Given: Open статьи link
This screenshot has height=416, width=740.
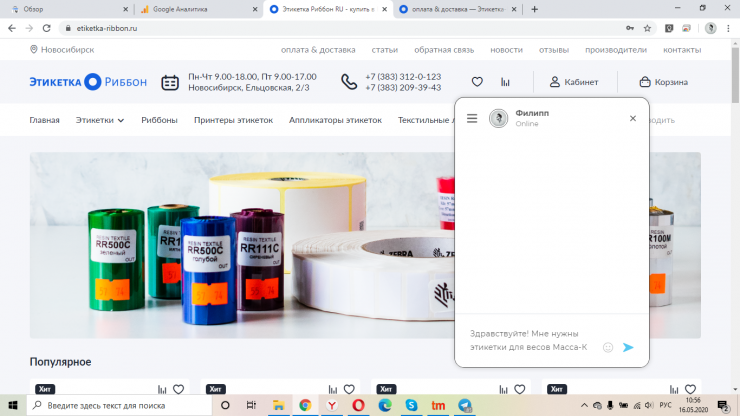Looking at the screenshot, I should click(x=385, y=50).
